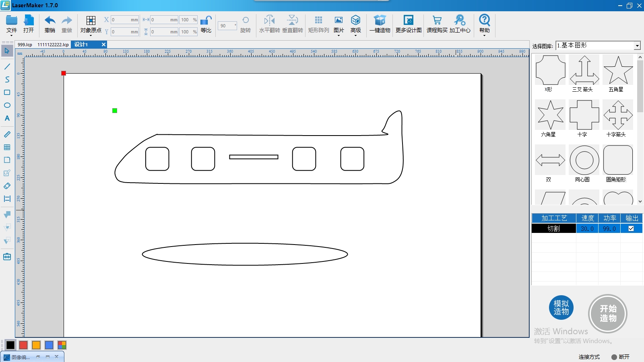Select the eraser tool
This screenshot has width=644, height=362.
click(7, 186)
